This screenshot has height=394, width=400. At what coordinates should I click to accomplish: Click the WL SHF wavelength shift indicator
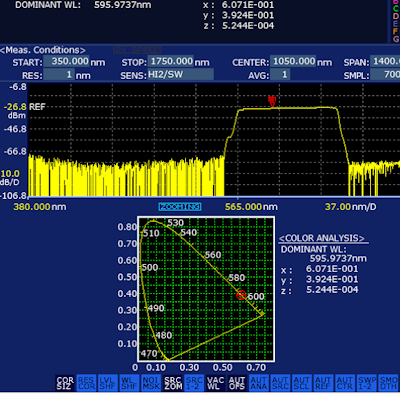point(129,383)
